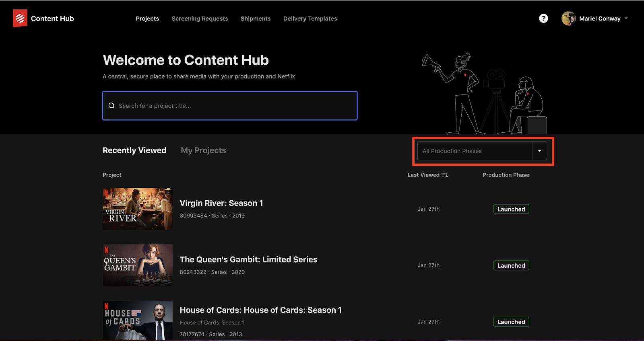
Task: Click the gray House of Cards: Season 1 subtitle
Action: click(x=212, y=323)
